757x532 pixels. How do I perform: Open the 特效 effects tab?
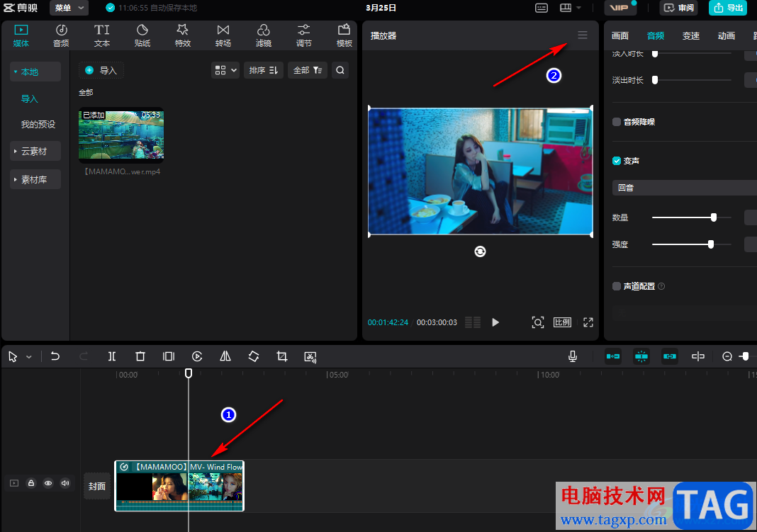click(182, 35)
